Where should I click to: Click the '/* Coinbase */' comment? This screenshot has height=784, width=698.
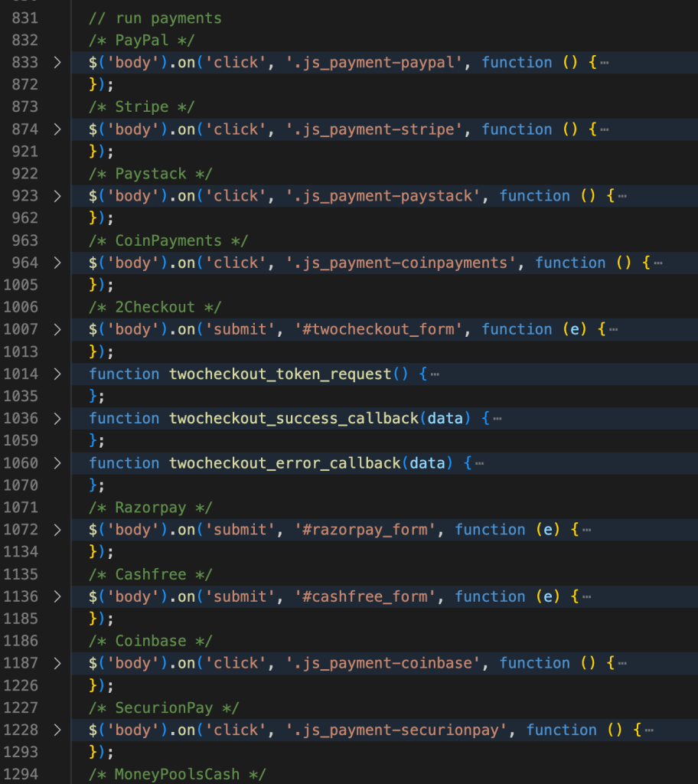pyautogui.click(x=151, y=642)
